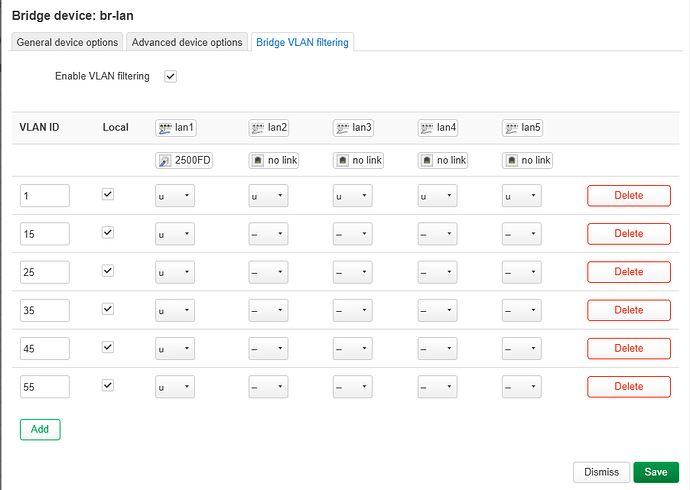Click the no link badge under lan5

coord(527,160)
